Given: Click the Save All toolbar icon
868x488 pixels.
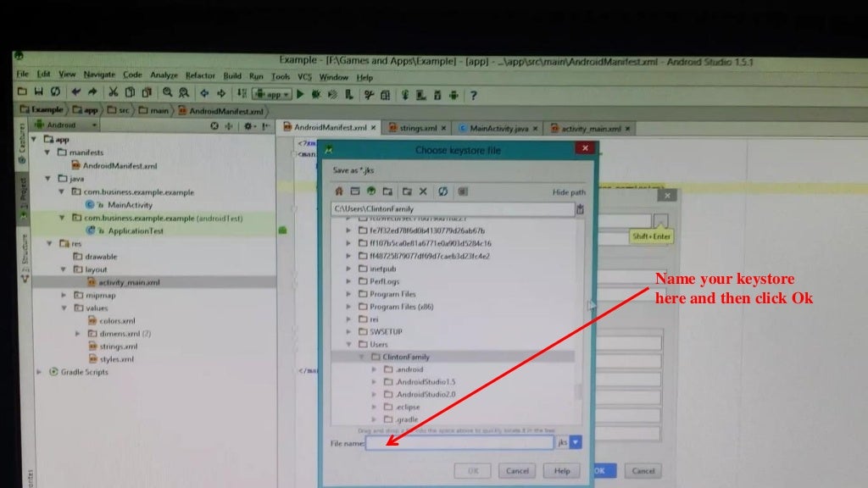Looking at the screenshot, I should (x=38, y=91).
